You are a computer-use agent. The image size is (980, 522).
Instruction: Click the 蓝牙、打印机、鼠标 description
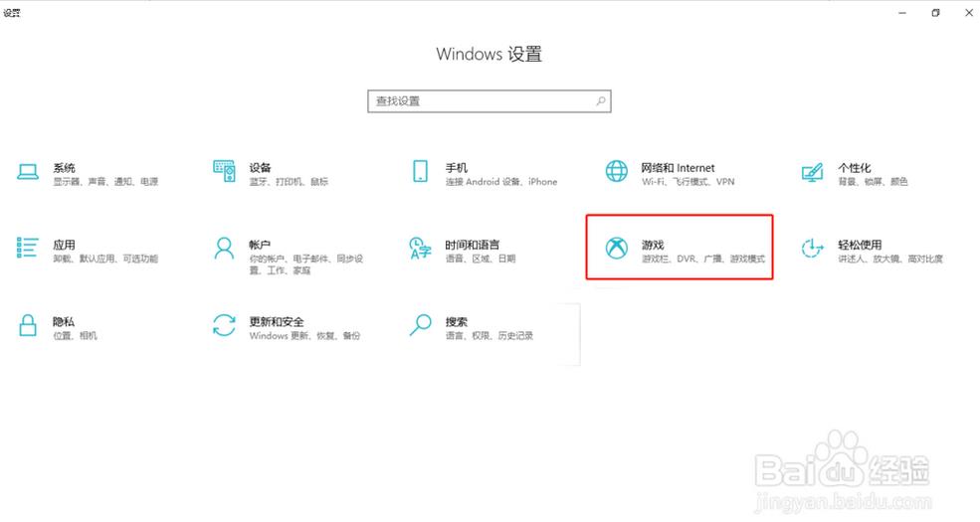tap(289, 182)
